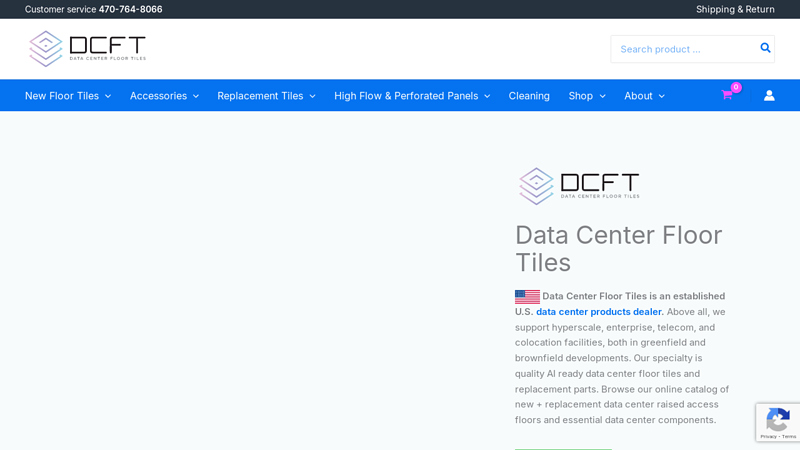The image size is (800, 450).
Task: Click reCAPTCHA Privacy link
Action: pos(768,437)
